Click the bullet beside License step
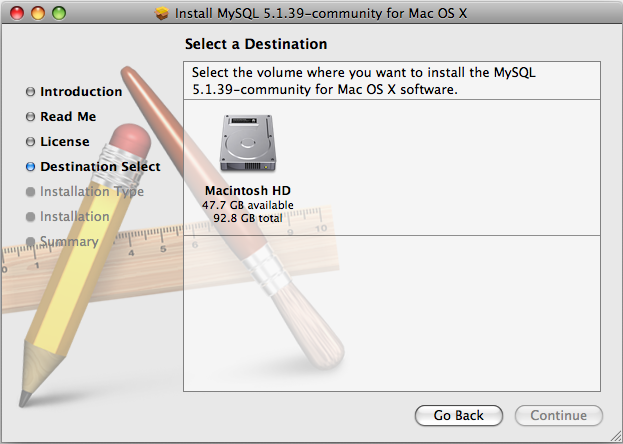The height and width of the screenshot is (444, 623). [x=31, y=142]
